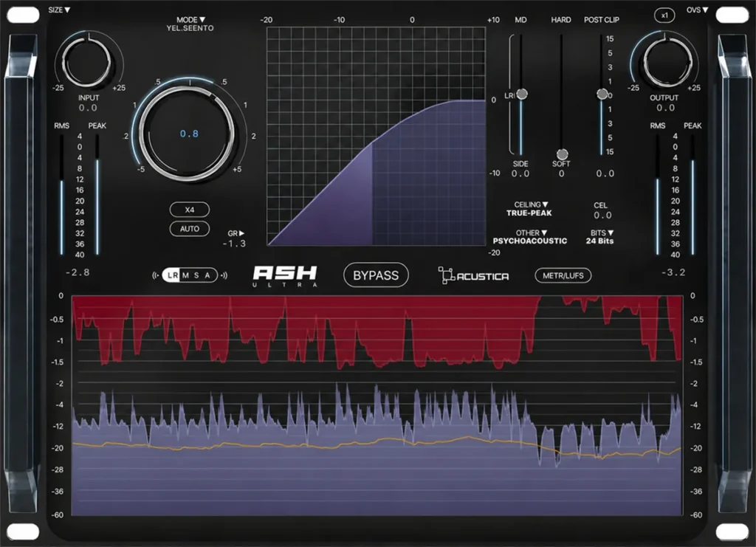
Task: Click the SOFT value 0
Action: tap(561, 173)
